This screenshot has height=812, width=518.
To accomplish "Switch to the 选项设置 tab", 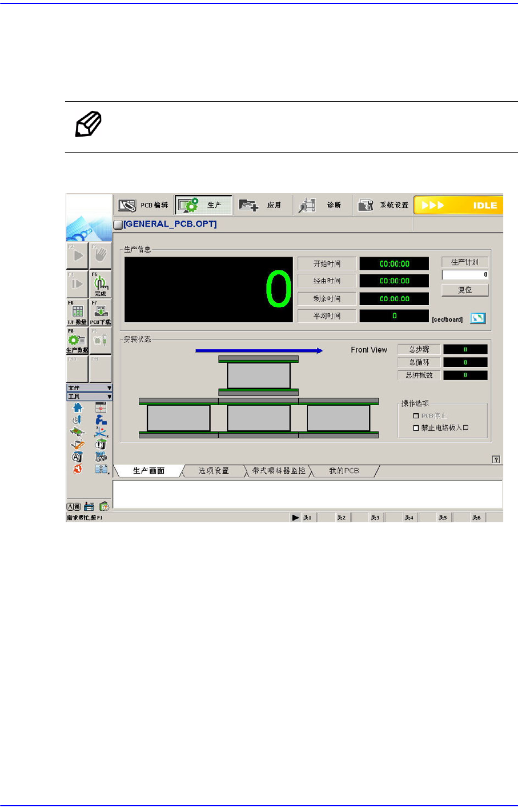I will click(214, 471).
